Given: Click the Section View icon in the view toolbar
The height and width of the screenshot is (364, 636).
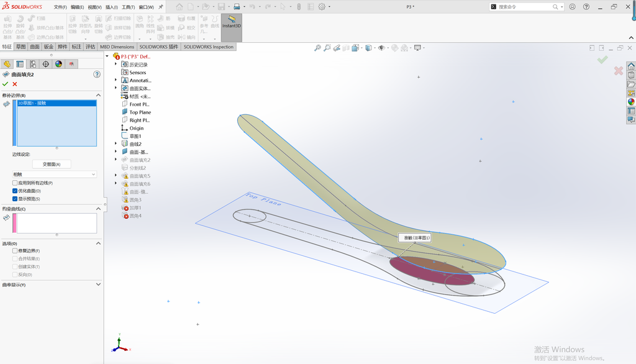Looking at the screenshot, I should coord(346,48).
